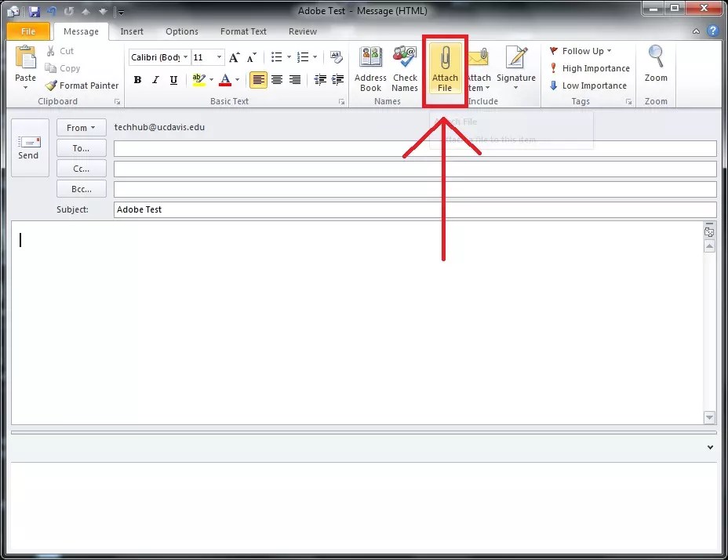Click the Attach File paperclip icon
728x560 pixels.
(x=445, y=60)
